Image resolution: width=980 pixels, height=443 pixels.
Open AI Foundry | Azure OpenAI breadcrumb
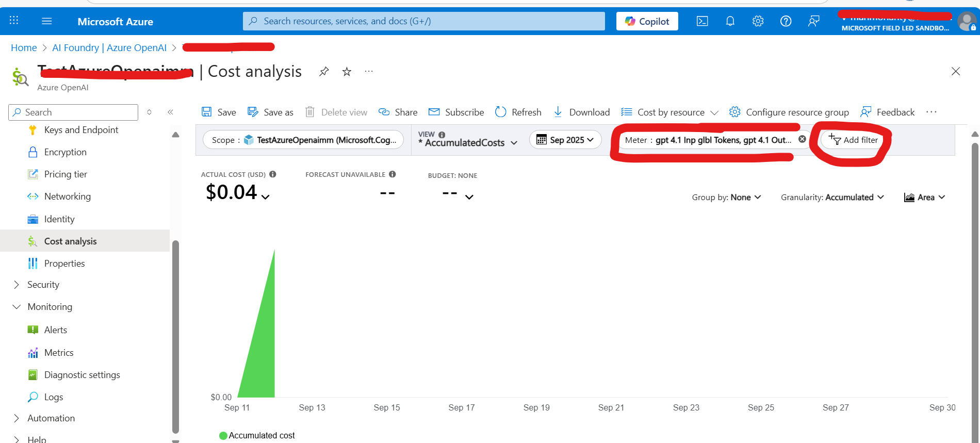coord(109,48)
